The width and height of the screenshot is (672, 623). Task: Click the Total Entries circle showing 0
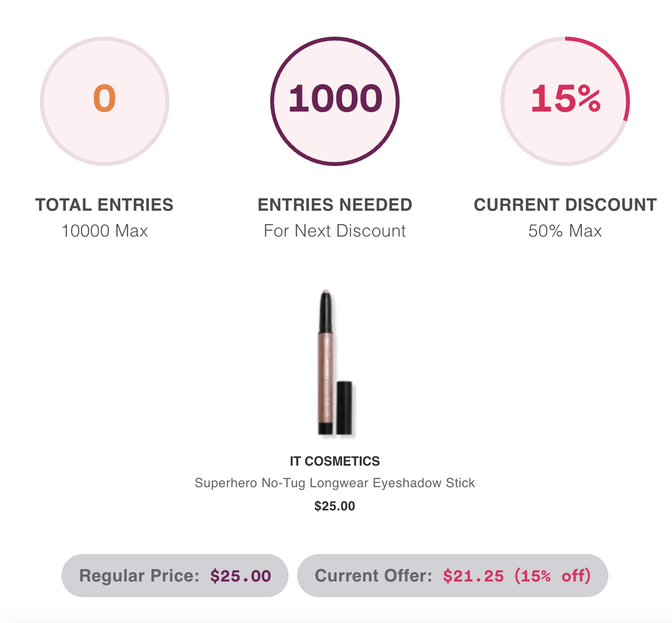coord(105,101)
